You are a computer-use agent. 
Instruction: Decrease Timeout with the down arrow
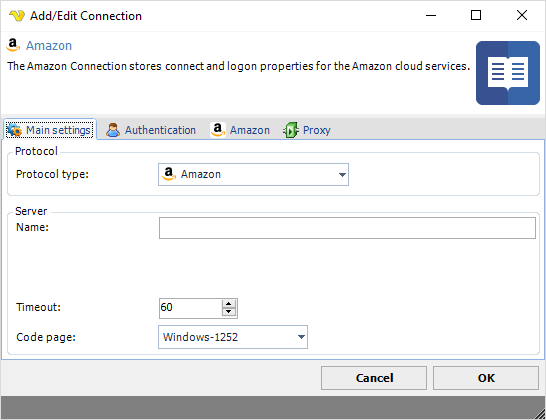tap(228, 312)
